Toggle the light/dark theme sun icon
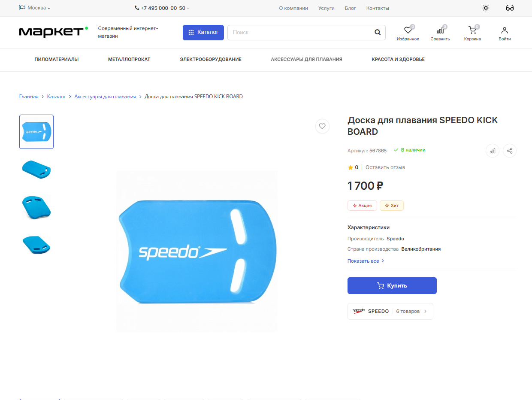This screenshot has width=532, height=400. pos(486,8)
